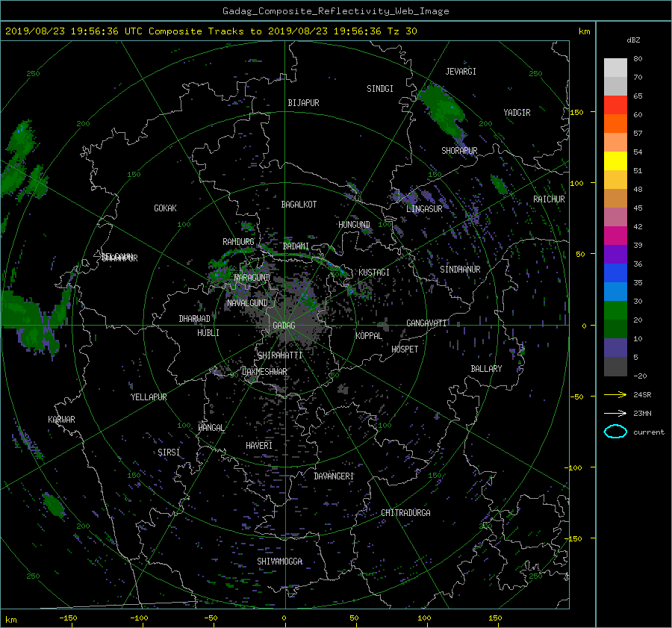Pick the dark gray -20 dBZ swatch
The image size is (672, 628).
click(615, 366)
